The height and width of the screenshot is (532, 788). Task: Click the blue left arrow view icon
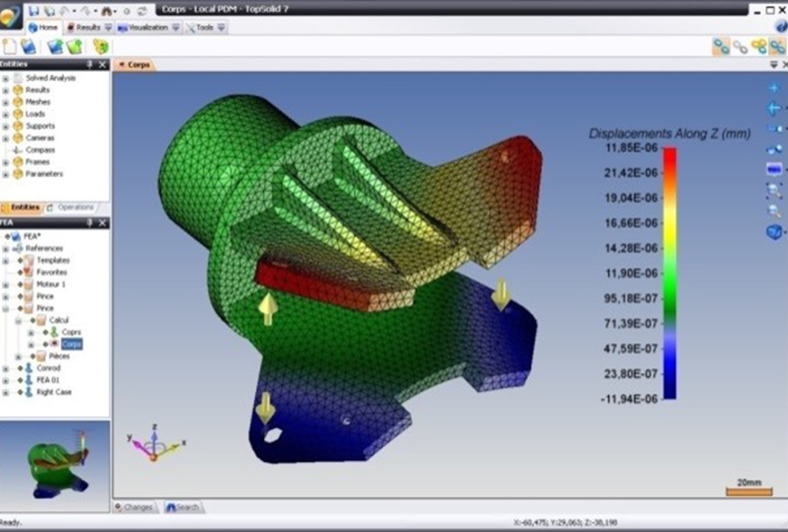774,108
